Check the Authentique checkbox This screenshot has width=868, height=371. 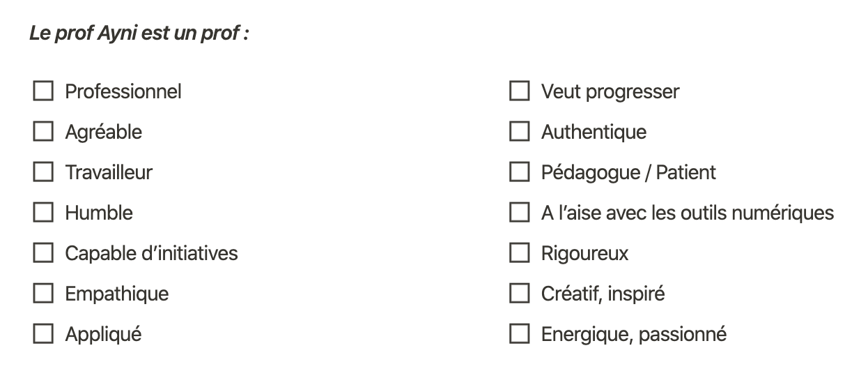coord(519,132)
